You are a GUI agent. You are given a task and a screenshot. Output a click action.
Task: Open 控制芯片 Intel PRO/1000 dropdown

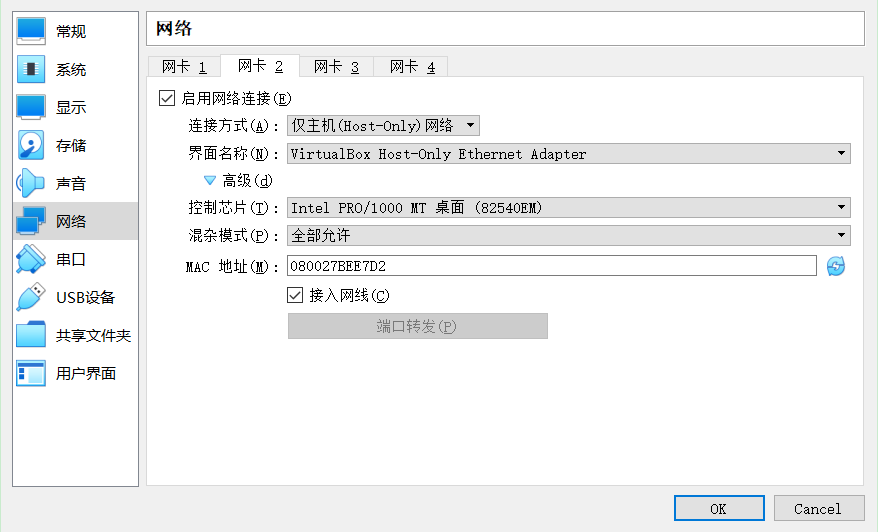(569, 208)
